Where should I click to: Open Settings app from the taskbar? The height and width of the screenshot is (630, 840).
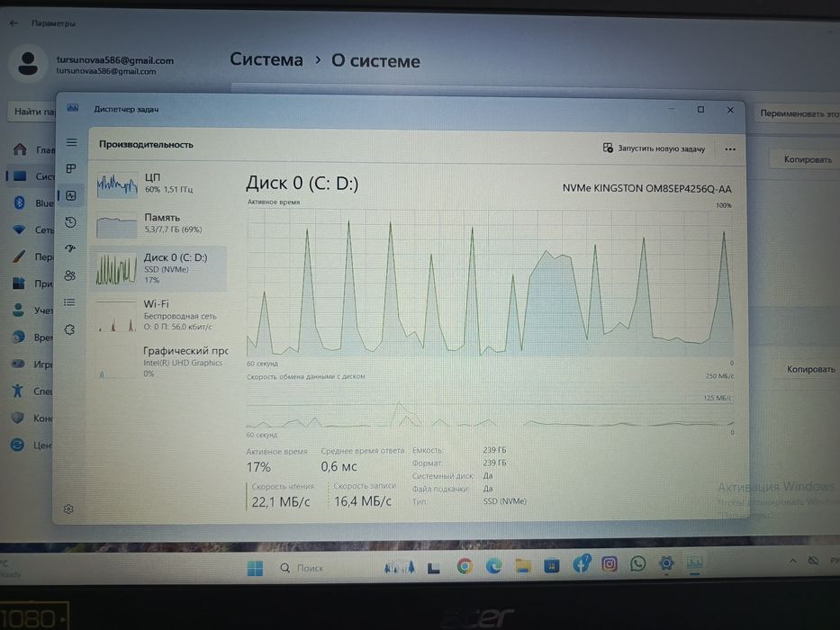click(x=666, y=563)
